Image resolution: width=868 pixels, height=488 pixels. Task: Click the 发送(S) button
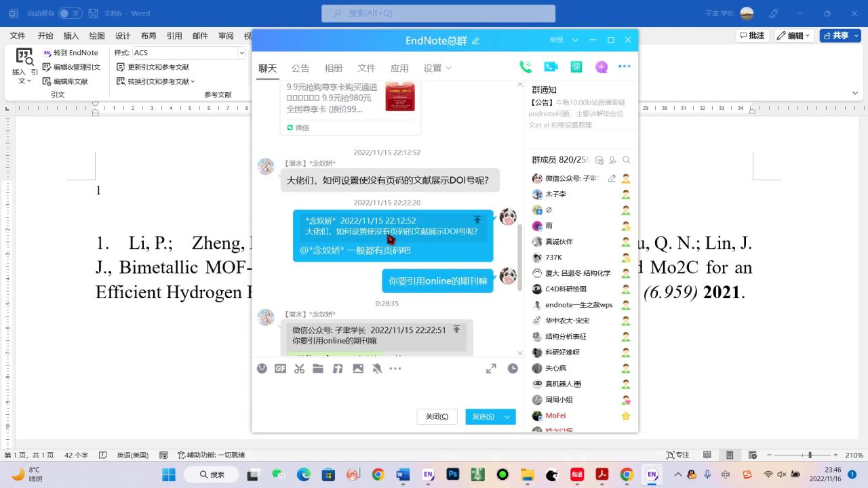(x=483, y=417)
